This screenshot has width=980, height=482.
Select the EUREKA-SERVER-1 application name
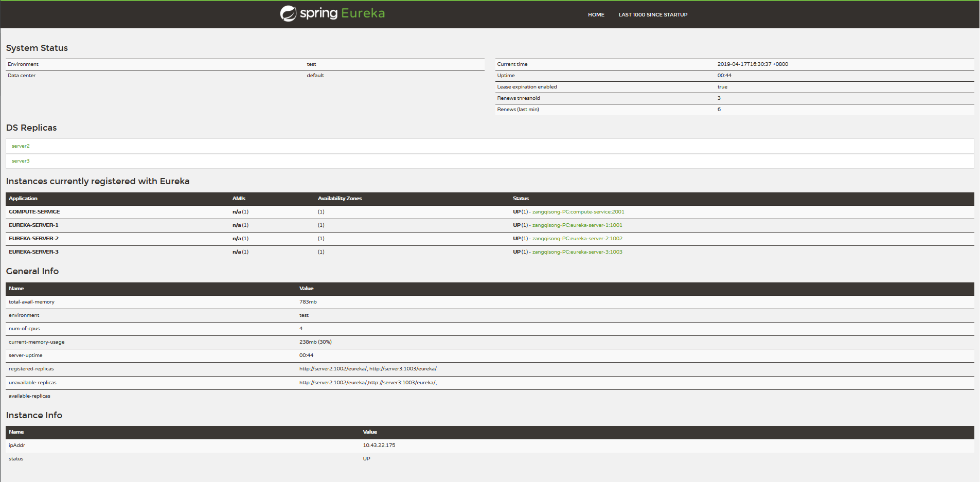tap(33, 225)
